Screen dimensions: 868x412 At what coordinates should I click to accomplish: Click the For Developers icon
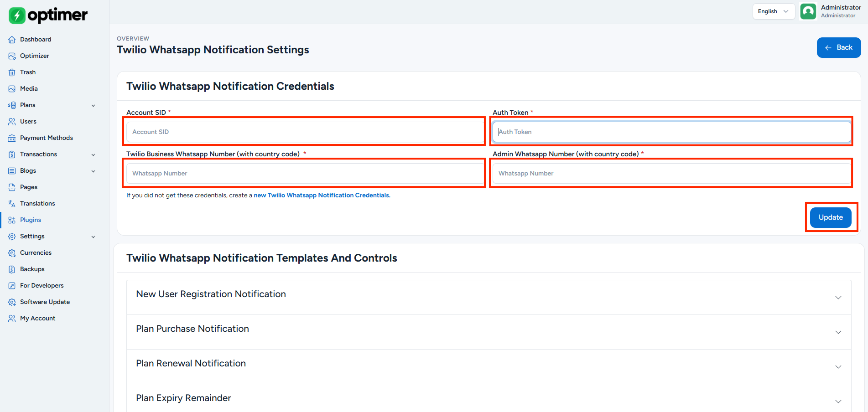tap(12, 286)
